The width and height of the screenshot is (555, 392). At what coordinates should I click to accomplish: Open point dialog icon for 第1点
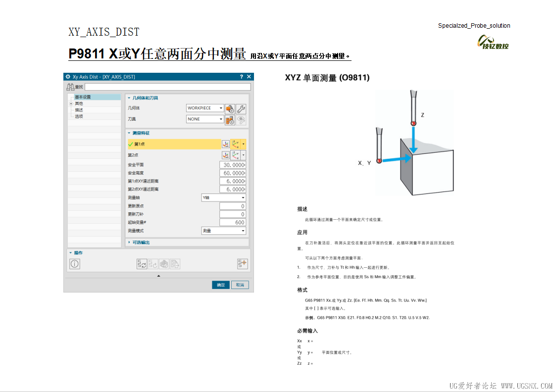point(225,144)
